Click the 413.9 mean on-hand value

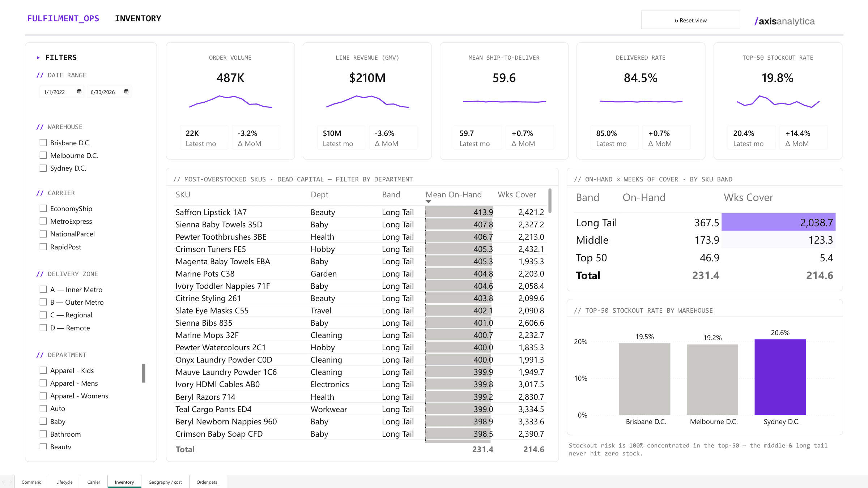(483, 212)
